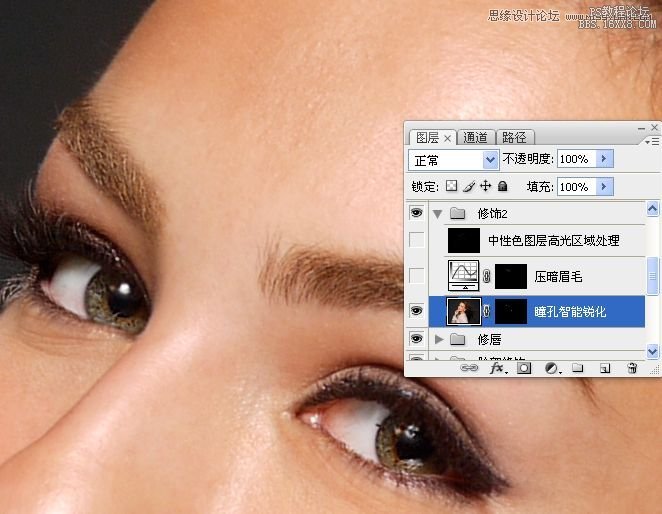
Task: Click the 压暗眉毛 layer mask thumbnail
Action: point(511,277)
